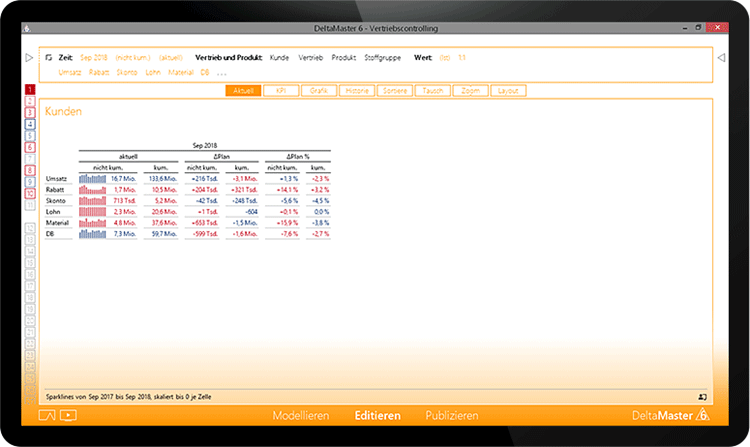
Task: Click the user icon in status bar
Action: [702, 397]
